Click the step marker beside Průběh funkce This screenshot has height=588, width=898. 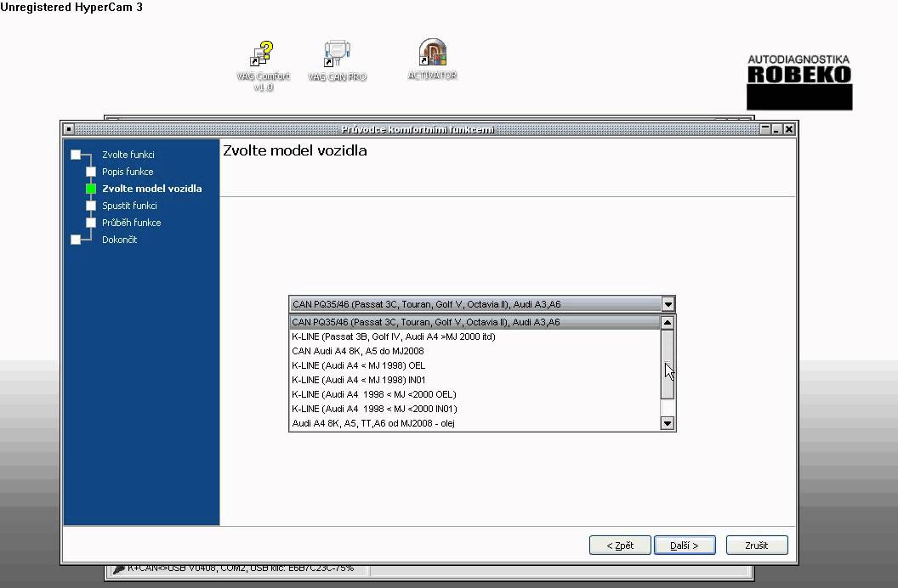pos(91,223)
